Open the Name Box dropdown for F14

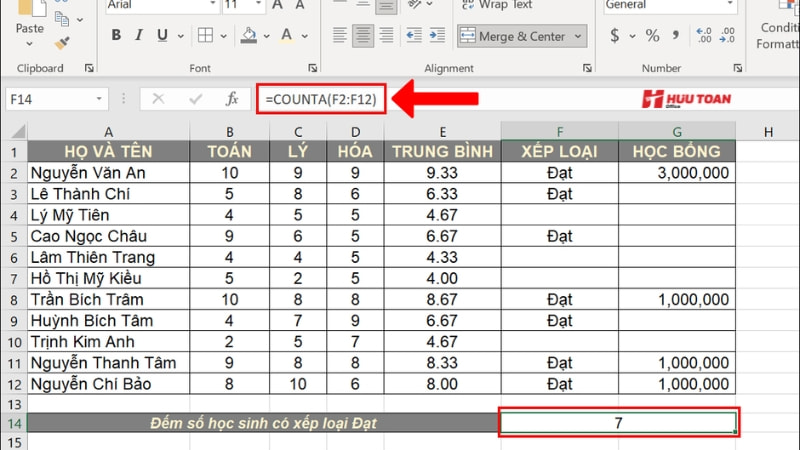coord(99,99)
